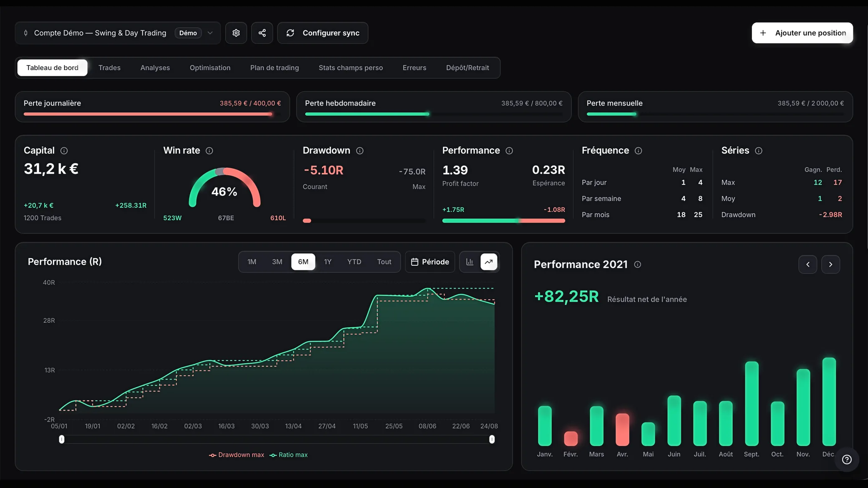Toggle the Ratio max legend series
Viewport: 868px width, 488px height.
[288, 455]
